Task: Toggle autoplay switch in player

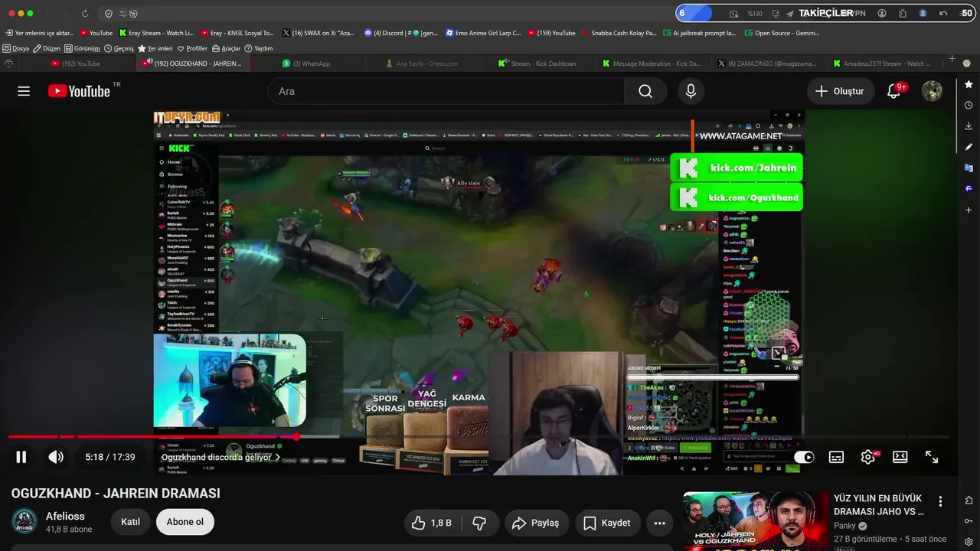Action: [804, 457]
